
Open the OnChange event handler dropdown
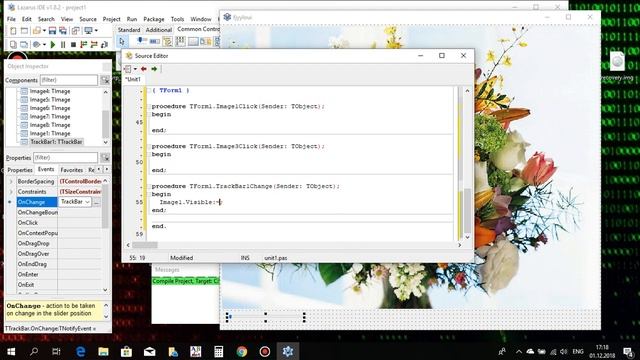[87, 202]
